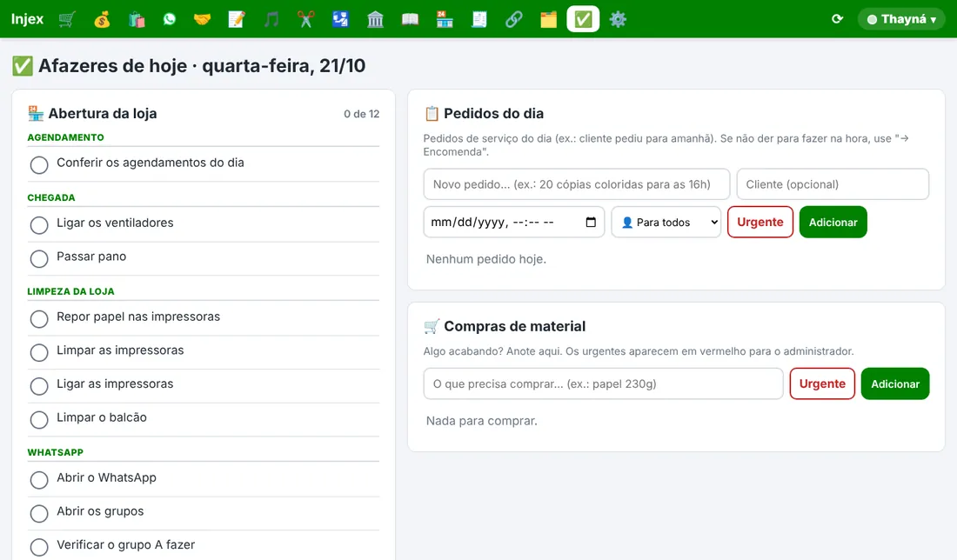957x560 pixels.
Task: Open the blue passport control icon
Action: point(340,19)
